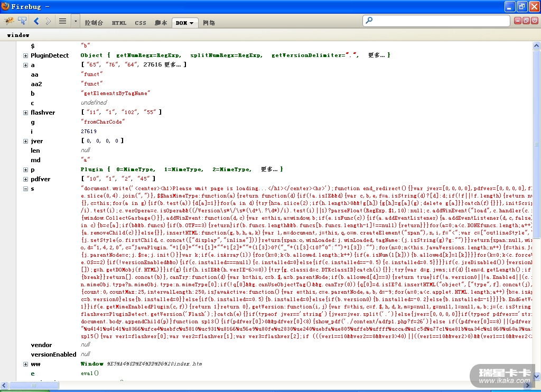Select the md property name
This screenshot has width=541, height=392.
pos(35,160)
